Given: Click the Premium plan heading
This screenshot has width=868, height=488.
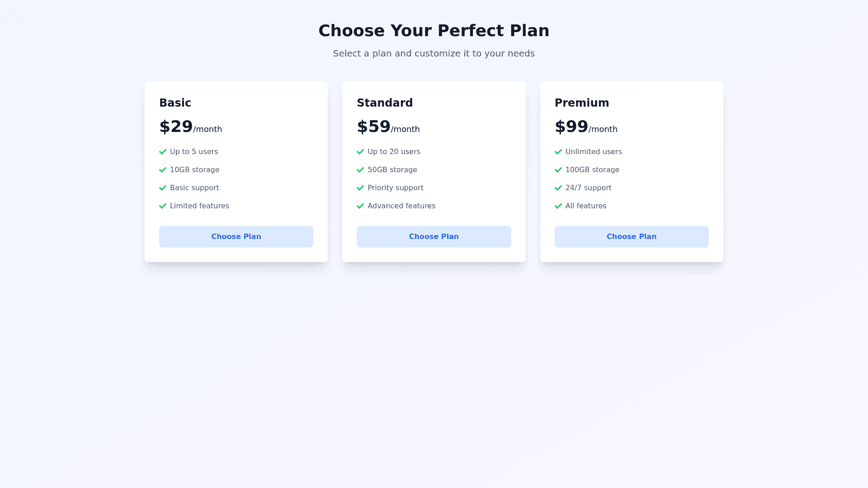Looking at the screenshot, I should tap(582, 103).
